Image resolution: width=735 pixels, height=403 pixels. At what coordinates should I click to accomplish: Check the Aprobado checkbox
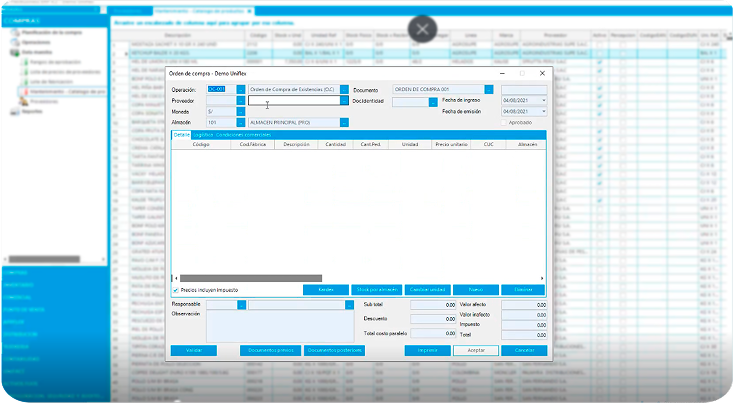[504, 123]
